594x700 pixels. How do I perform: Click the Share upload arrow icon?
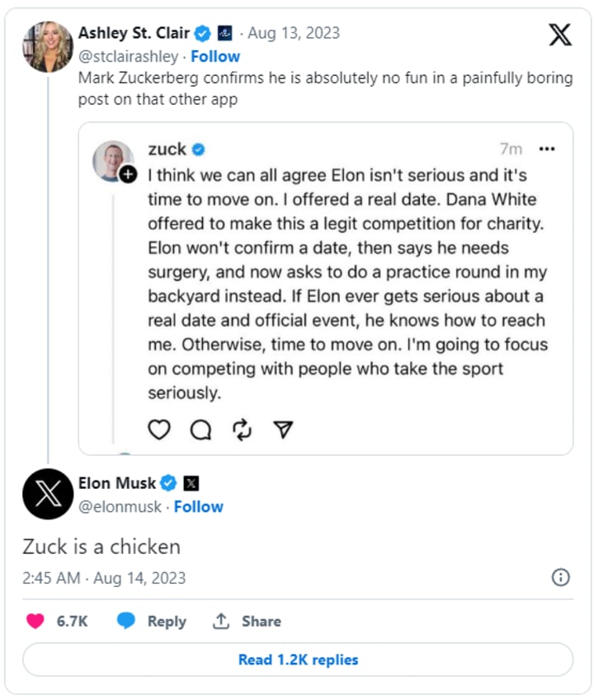[x=221, y=621]
